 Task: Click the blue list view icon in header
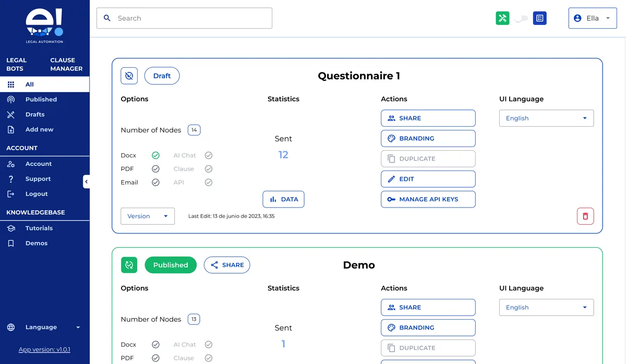click(x=539, y=18)
